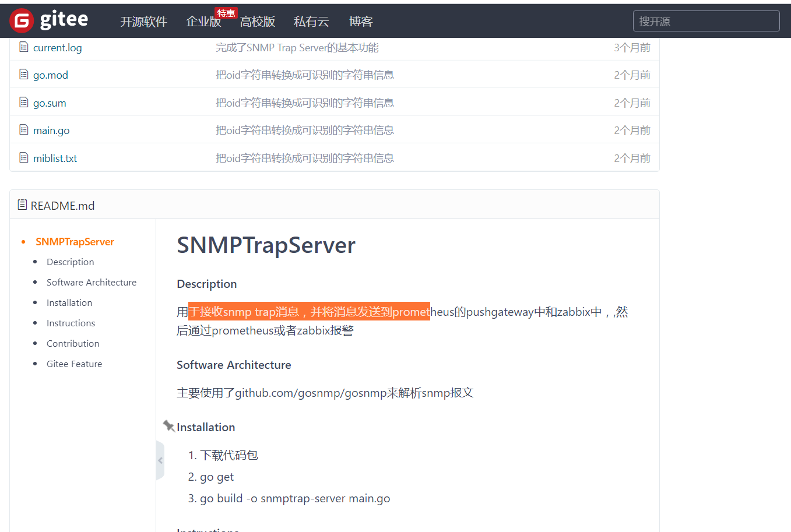Open the 企业版 navigation item
The image size is (791, 532).
click(203, 22)
